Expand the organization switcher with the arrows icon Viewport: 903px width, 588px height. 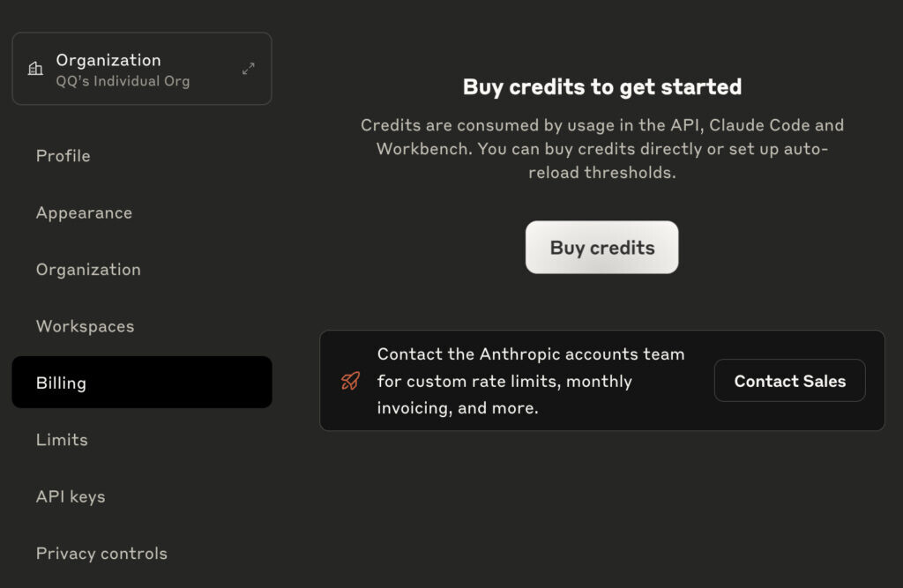click(x=249, y=69)
